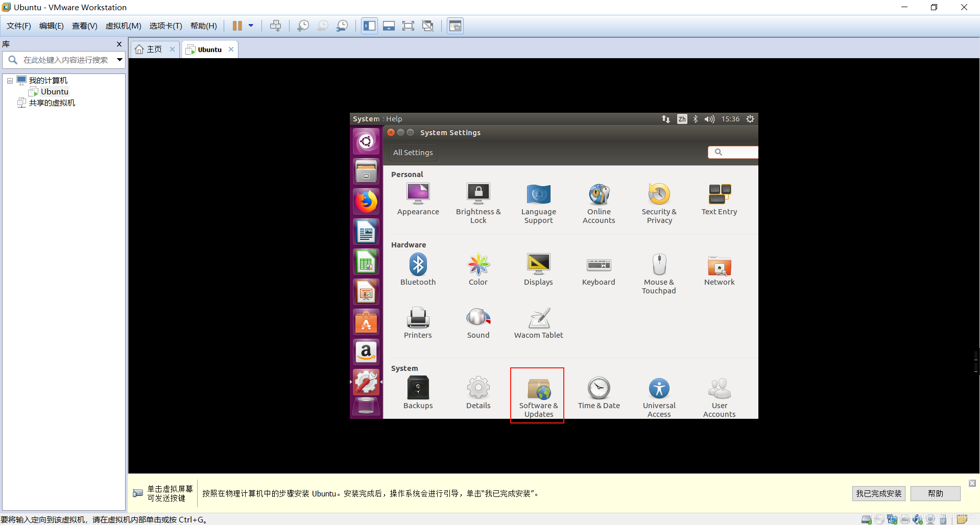The height and width of the screenshot is (525, 980).
Task: Open the 虚拟机(M) menu
Action: pyautogui.click(x=124, y=26)
